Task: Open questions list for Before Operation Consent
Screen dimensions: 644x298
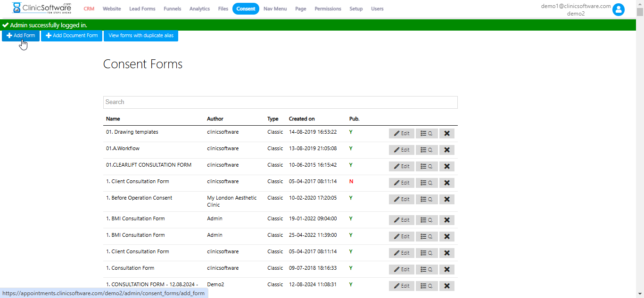Action: coord(426,200)
